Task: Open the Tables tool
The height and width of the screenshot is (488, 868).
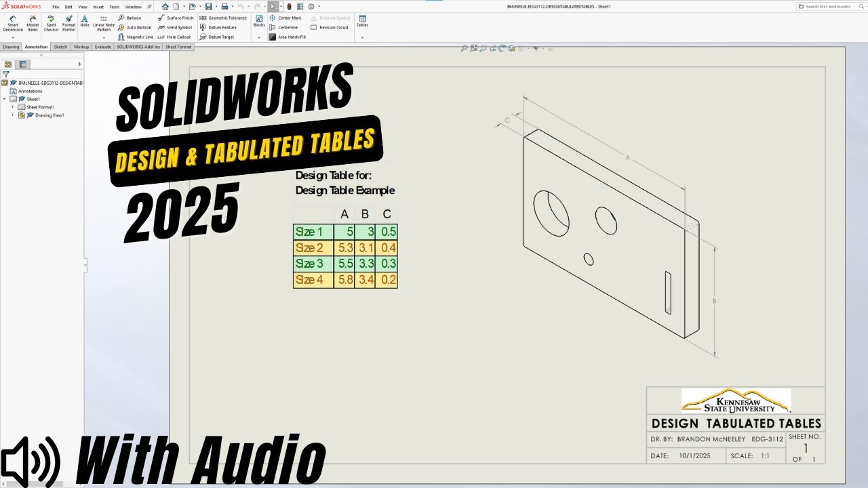Action: point(362,20)
